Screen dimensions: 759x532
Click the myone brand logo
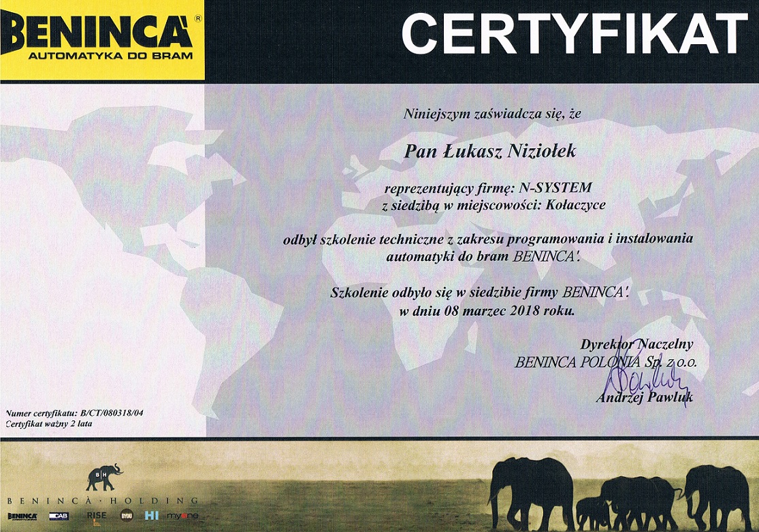(182, 516)
